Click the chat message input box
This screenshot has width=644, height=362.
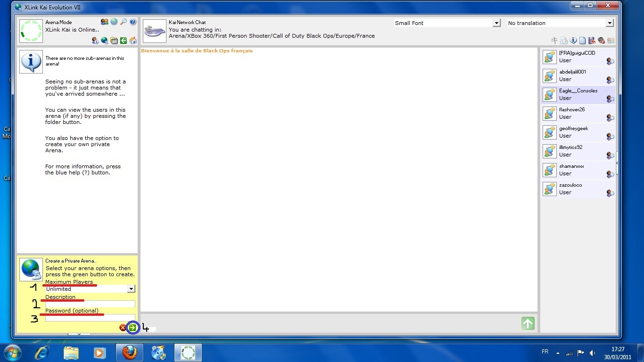pos(330,323)
